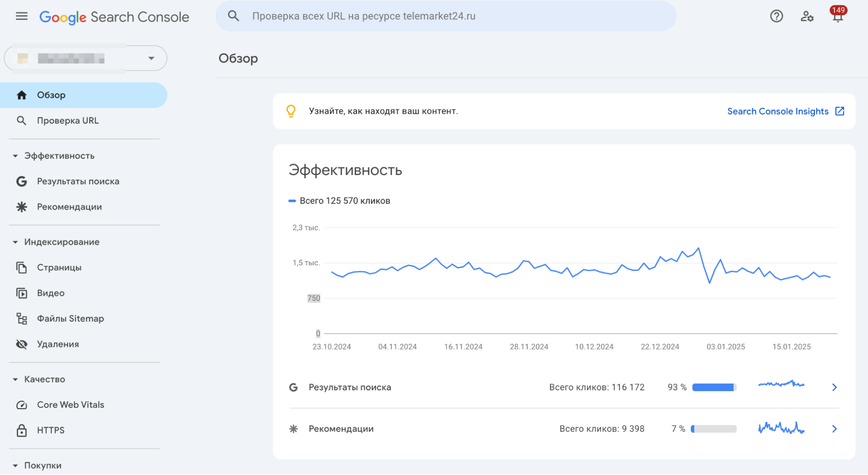Click the padlock HTTPS icon
The image size is (868, 475).
click(22, 430)
